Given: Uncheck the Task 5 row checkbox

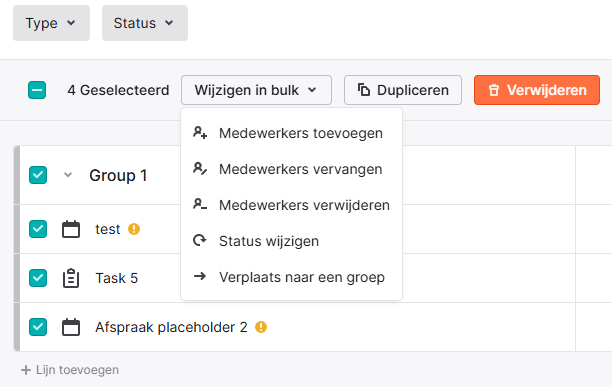Looking at the screenshot, I should 38,278.
